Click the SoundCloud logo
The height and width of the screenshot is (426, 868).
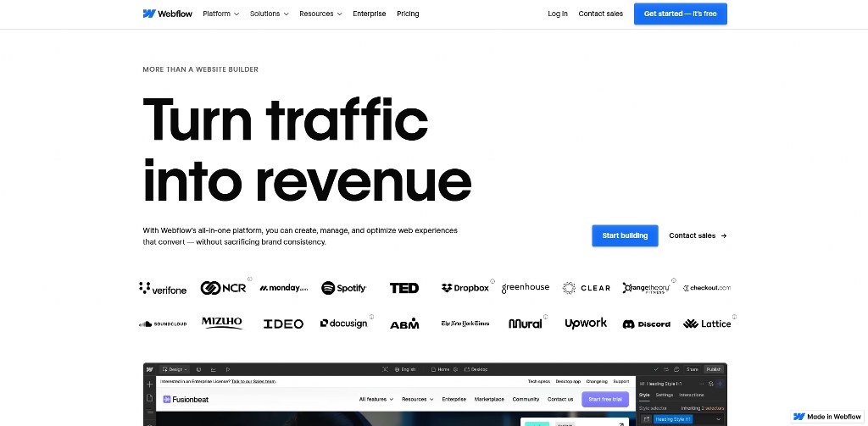(163, 324)
